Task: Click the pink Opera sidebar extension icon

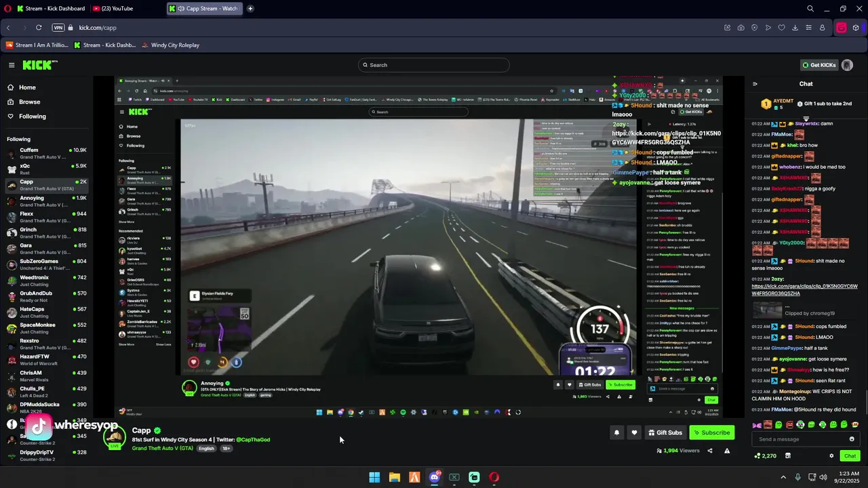Action: [x=842, y=28]
